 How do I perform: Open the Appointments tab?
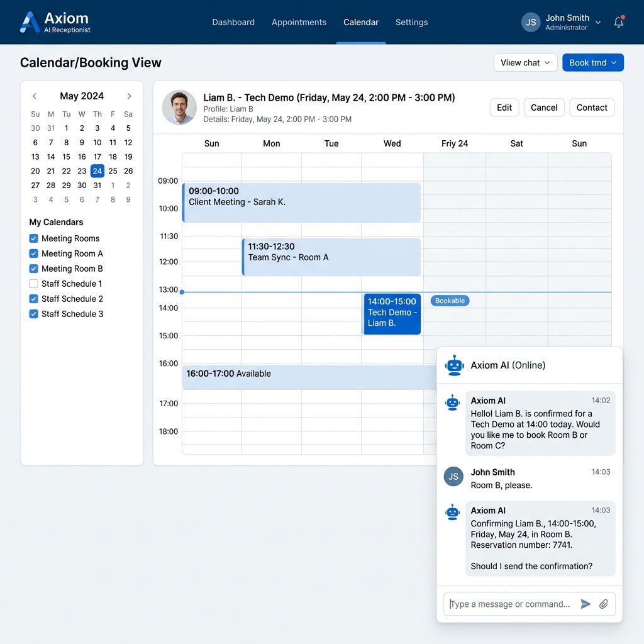[x=299, y=22]
